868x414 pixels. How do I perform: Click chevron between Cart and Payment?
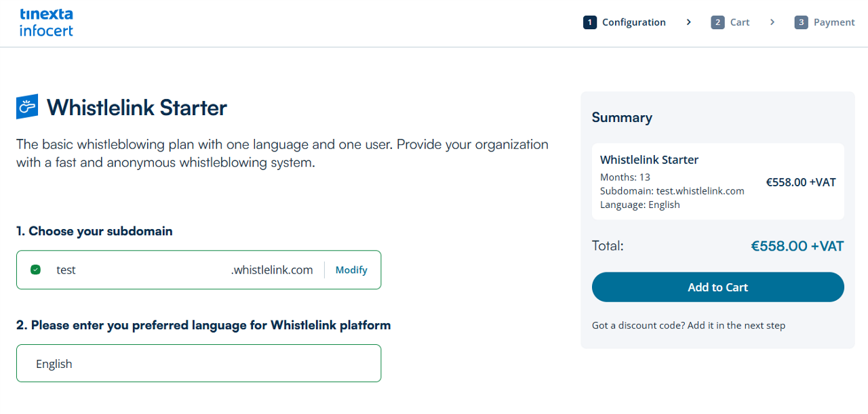click(x=772, y=22)
